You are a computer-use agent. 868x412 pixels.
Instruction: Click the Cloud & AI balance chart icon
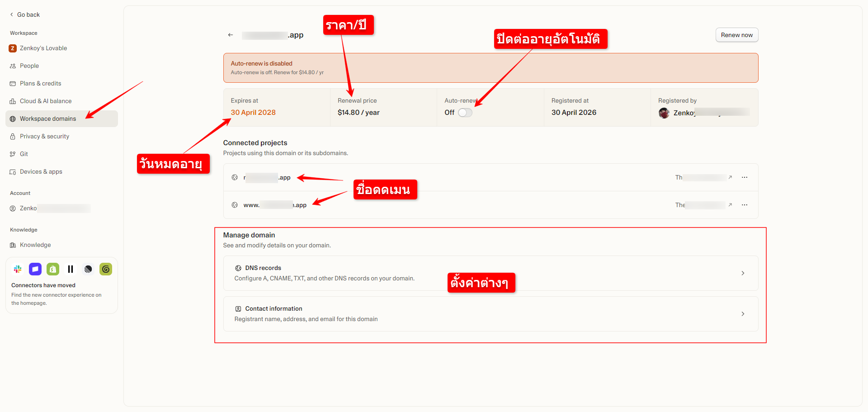(13, 101)
